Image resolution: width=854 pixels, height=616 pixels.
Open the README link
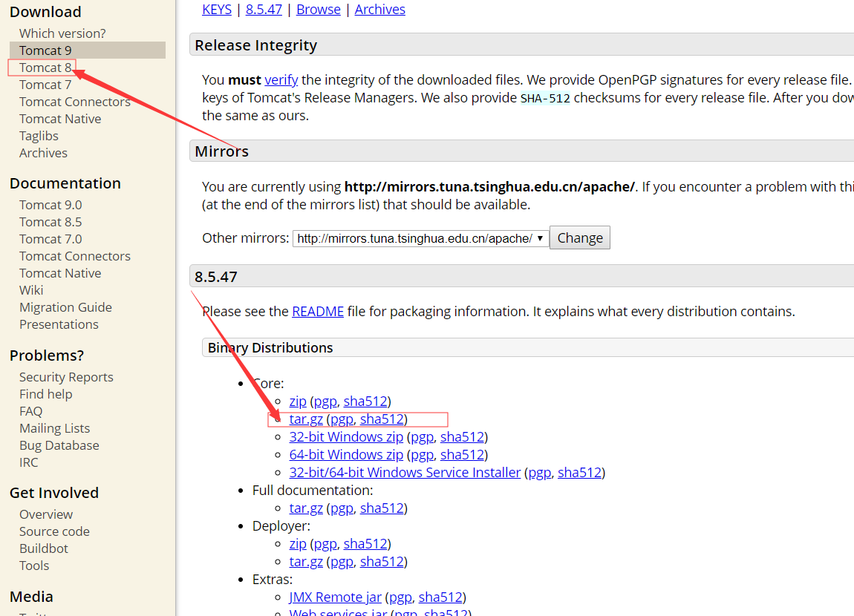click(318, 311)
